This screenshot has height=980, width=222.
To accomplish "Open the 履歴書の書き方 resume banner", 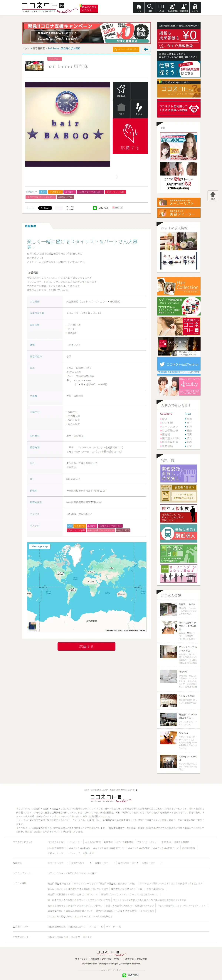I will pyautogui.click(x=179, y=493).
